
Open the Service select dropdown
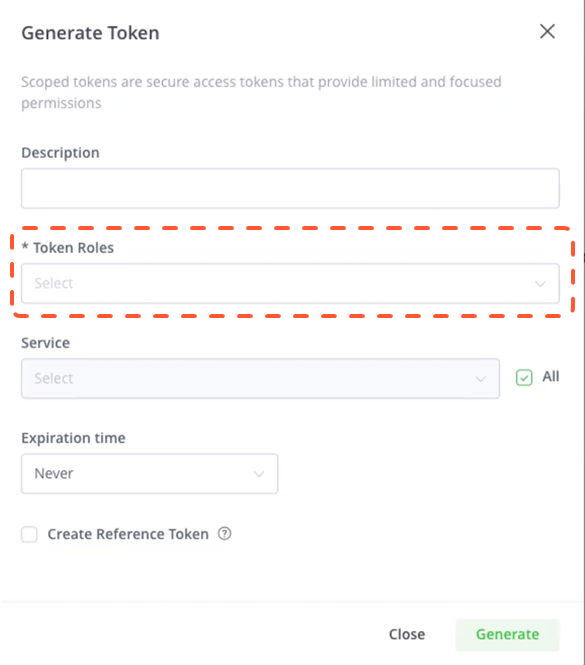(x=260, y=378)
